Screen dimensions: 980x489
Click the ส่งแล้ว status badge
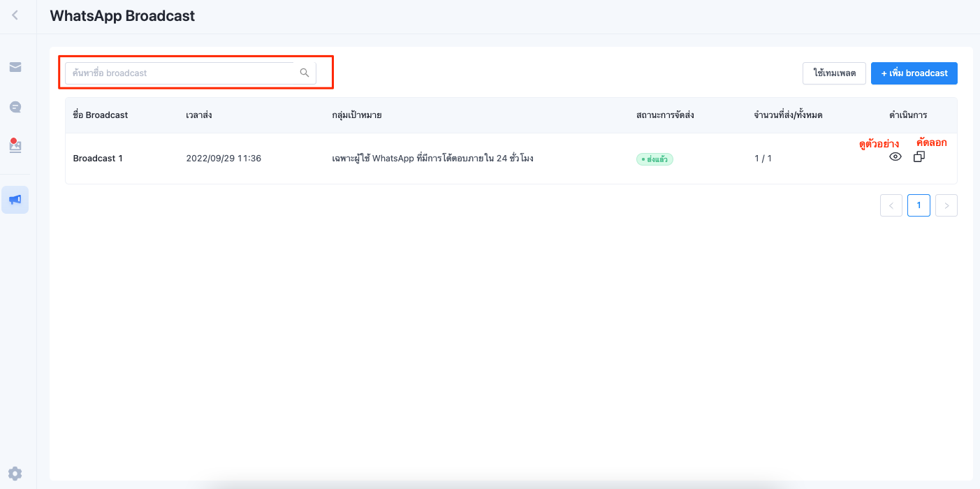[x=654, y=159]
